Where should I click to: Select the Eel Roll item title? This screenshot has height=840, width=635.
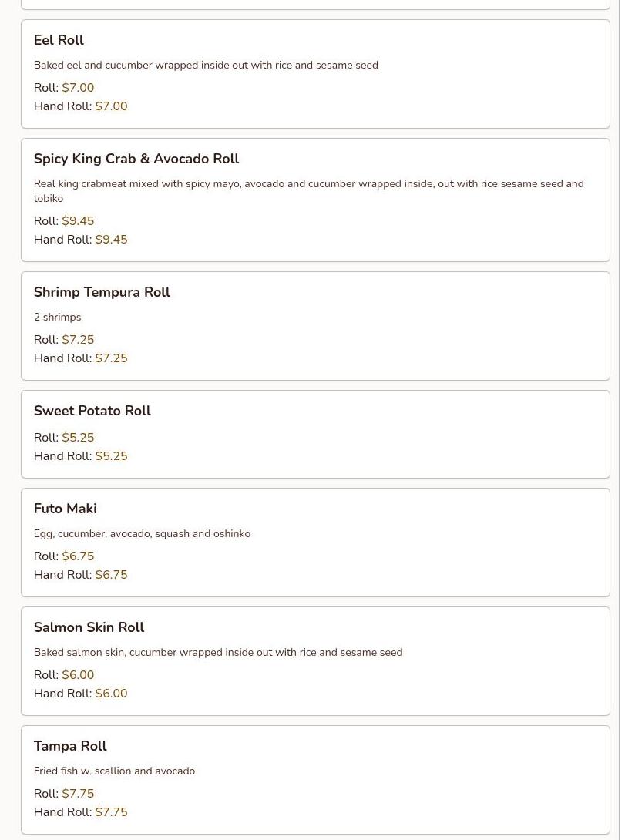59,40
